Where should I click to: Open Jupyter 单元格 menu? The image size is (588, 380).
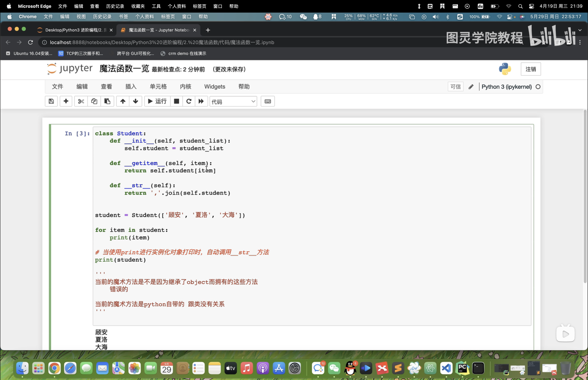click(158, 87)
